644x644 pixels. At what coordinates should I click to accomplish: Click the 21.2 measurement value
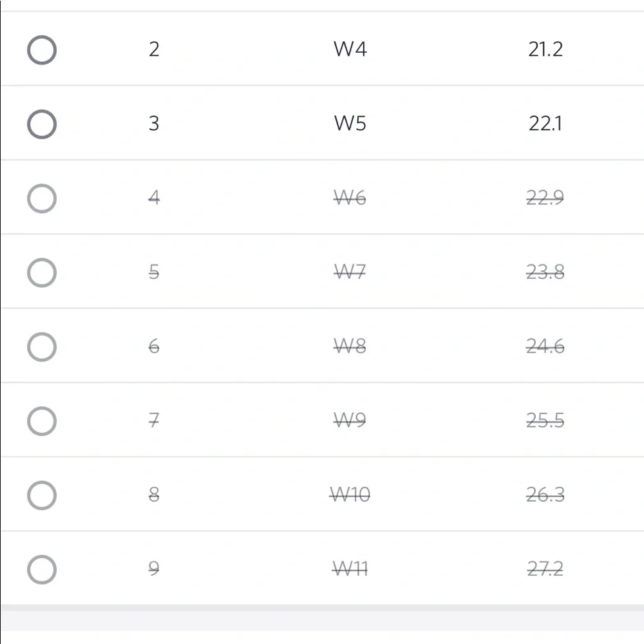[545, 50]
